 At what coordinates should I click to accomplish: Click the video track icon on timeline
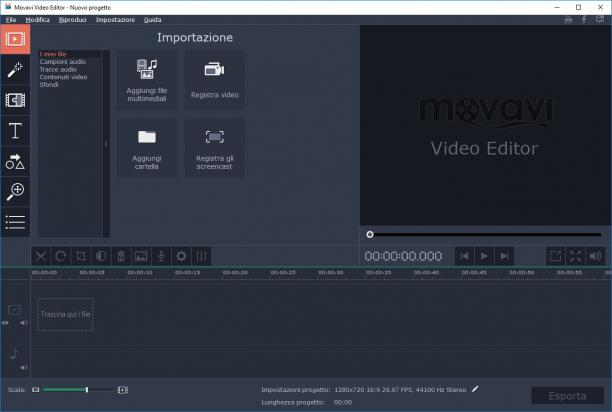point(14,310)
